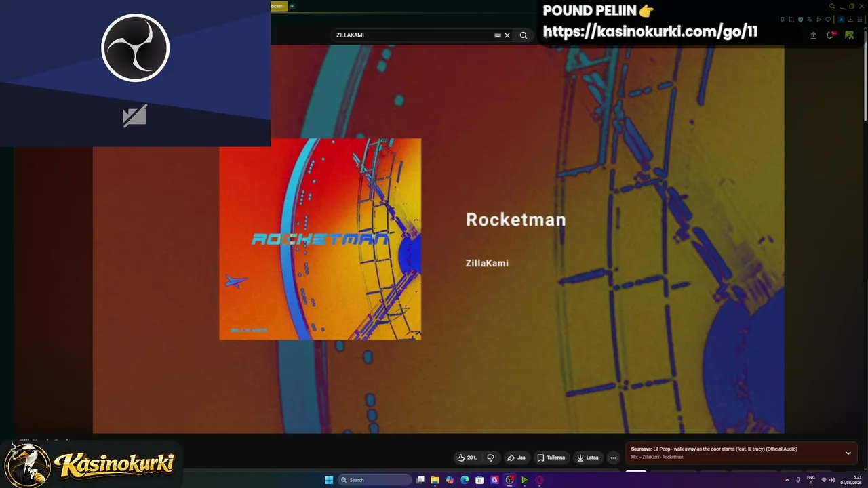Screen dimensions: 868x488
Task: Open Microsoft Edge from the taskbar
Action: click(465, 480)
